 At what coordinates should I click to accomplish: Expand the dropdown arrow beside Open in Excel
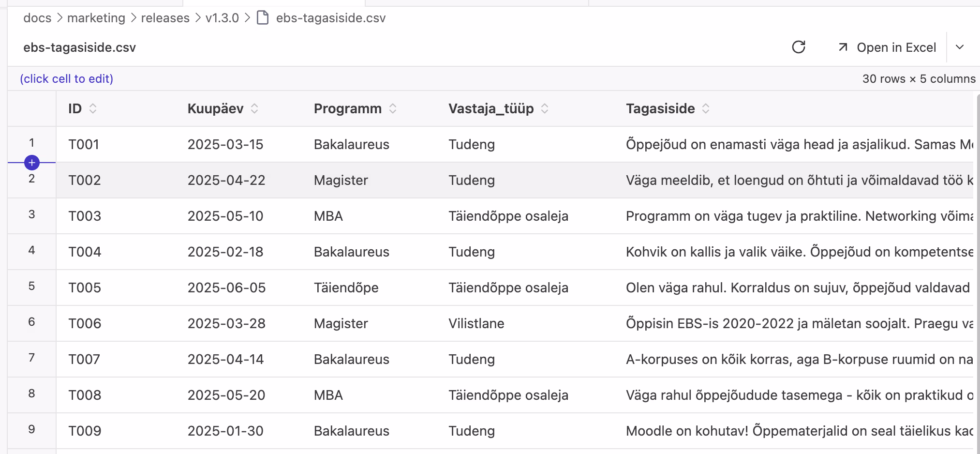(960, 47)
